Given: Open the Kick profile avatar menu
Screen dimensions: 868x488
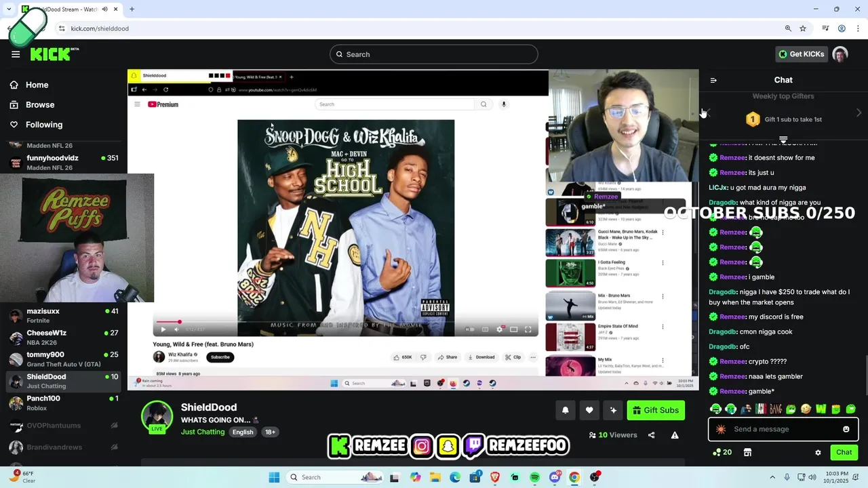Looking at the screenshot, I should click(x=840, y=54).
